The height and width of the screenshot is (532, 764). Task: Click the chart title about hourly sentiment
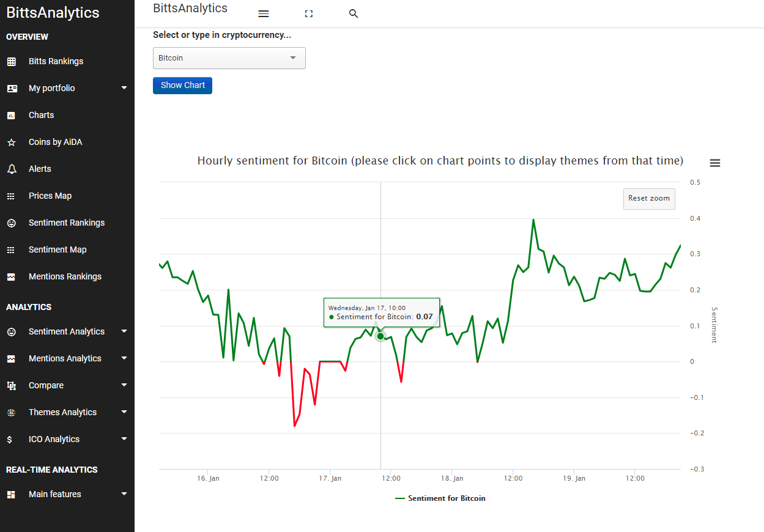440,161
